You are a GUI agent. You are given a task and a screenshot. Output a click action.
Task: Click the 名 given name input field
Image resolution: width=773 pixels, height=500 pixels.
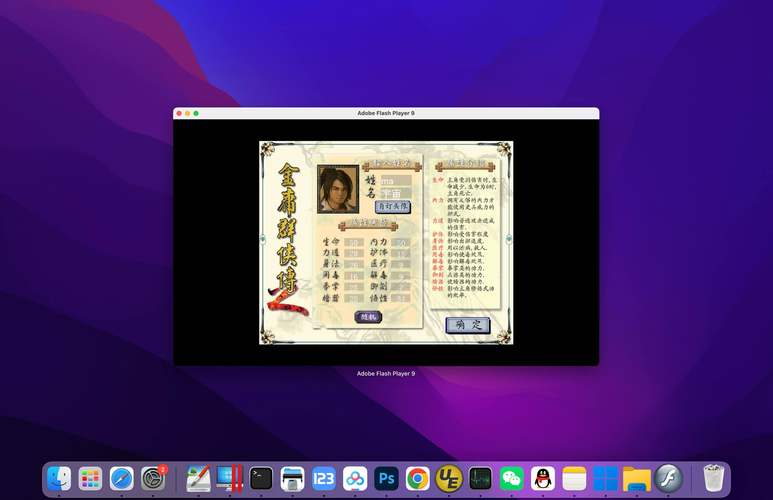pos(396,193)
